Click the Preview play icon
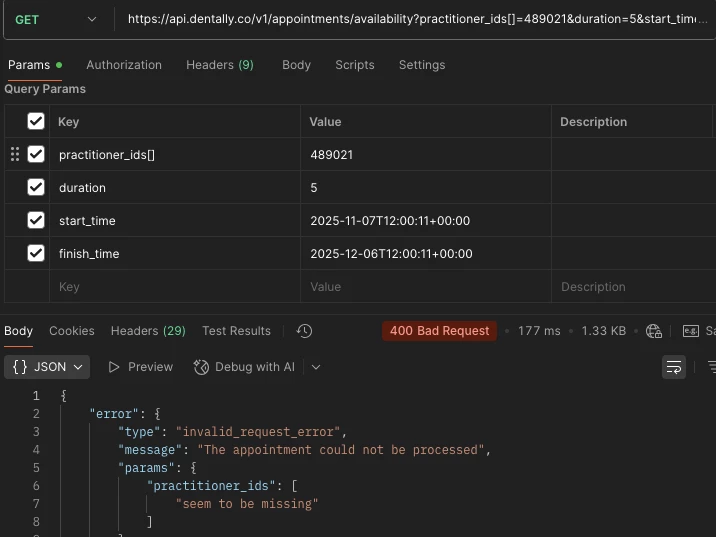 [114, 367]
